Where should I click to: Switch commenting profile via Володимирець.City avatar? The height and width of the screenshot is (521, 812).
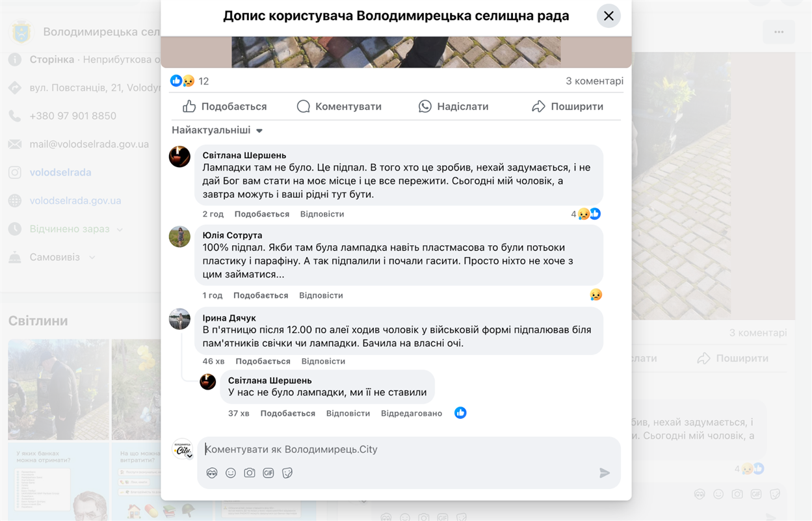pos(183,449)
